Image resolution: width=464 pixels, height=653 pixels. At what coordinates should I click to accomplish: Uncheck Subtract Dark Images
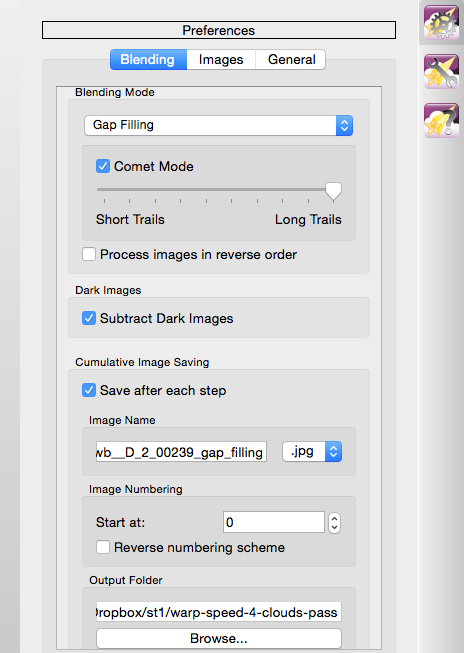89,318
